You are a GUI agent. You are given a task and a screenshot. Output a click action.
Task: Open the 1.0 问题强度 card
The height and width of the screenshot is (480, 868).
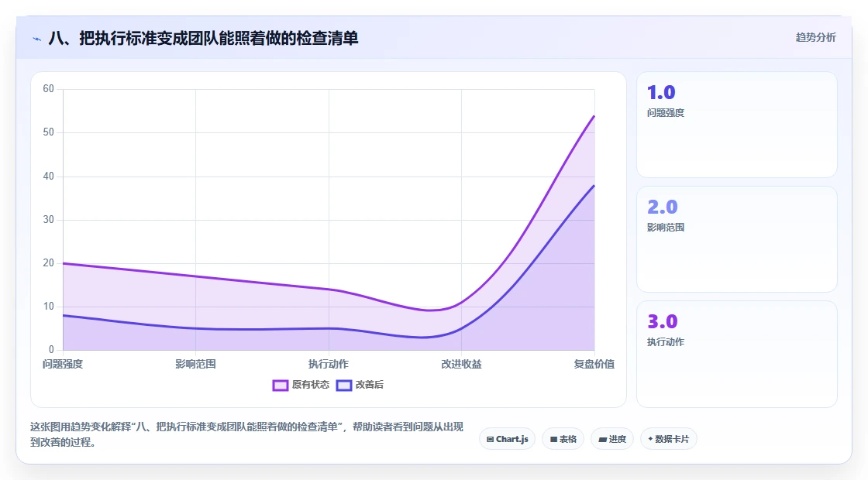tap(737, 125)
